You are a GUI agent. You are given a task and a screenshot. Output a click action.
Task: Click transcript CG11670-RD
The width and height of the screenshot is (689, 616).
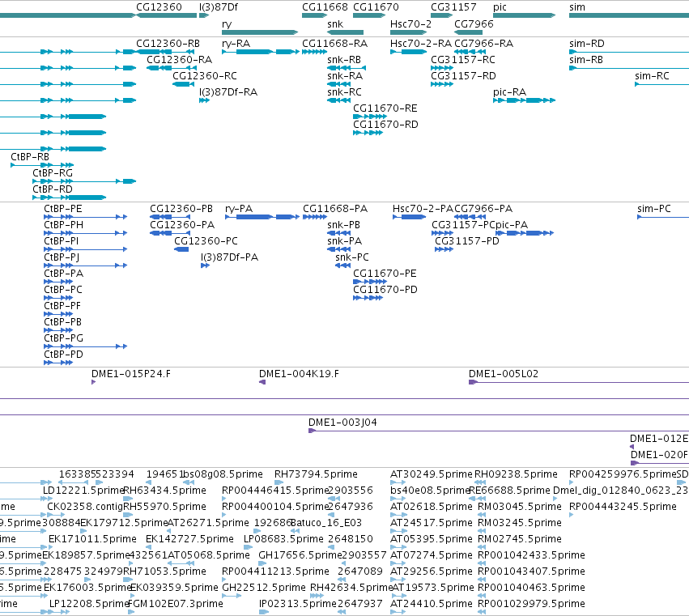point(385,125)
